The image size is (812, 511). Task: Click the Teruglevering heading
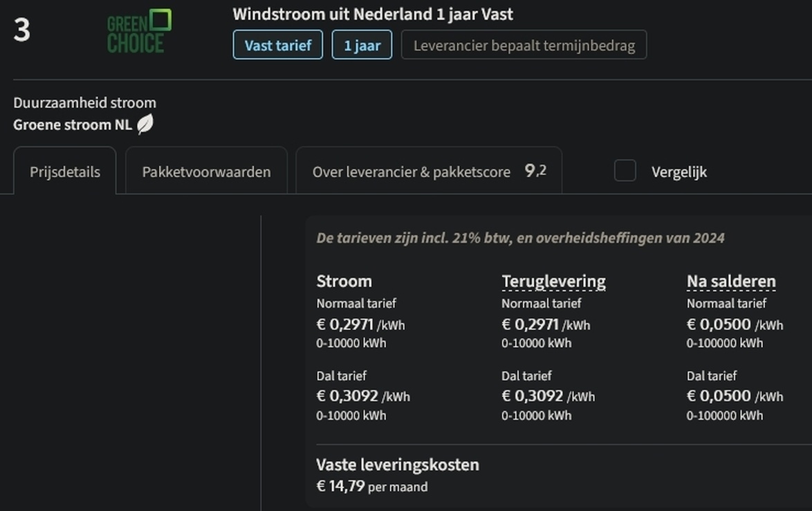click(x=553, y=281)
